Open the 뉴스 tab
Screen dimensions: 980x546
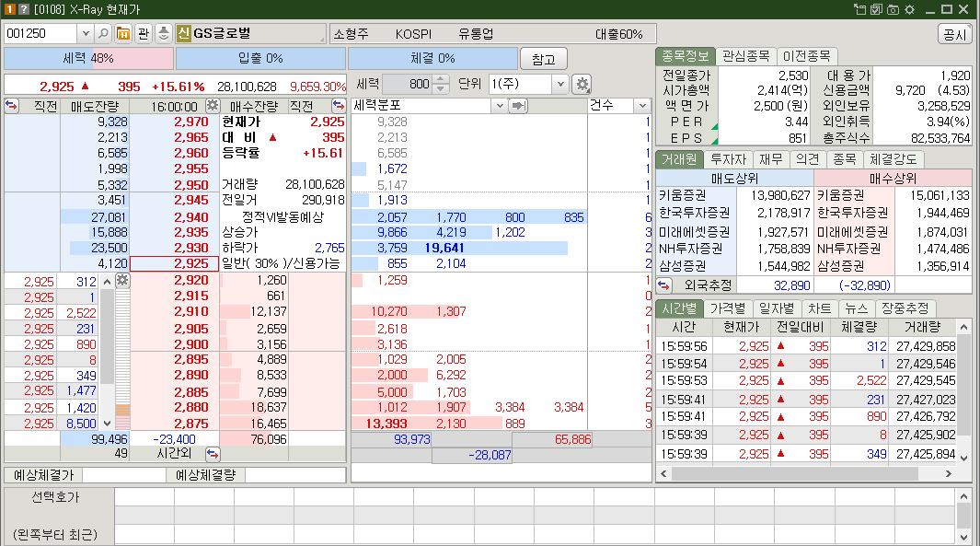[857, 308]
